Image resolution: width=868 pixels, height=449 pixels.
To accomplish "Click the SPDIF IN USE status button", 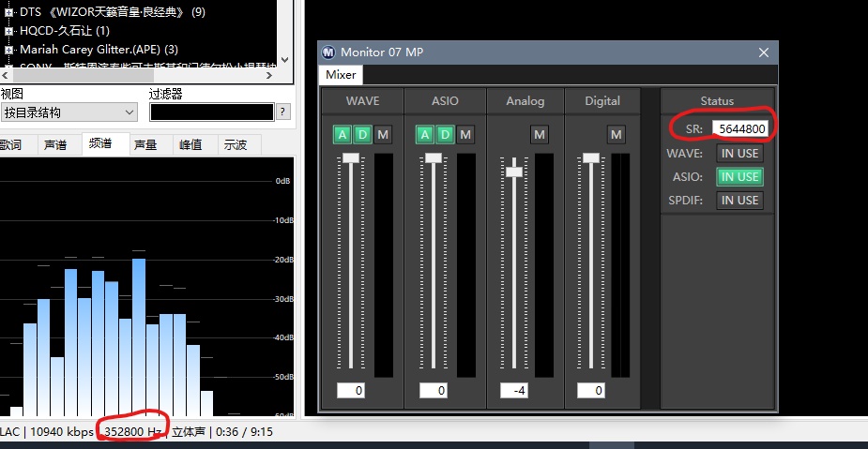I will click(x=739, y=200).
